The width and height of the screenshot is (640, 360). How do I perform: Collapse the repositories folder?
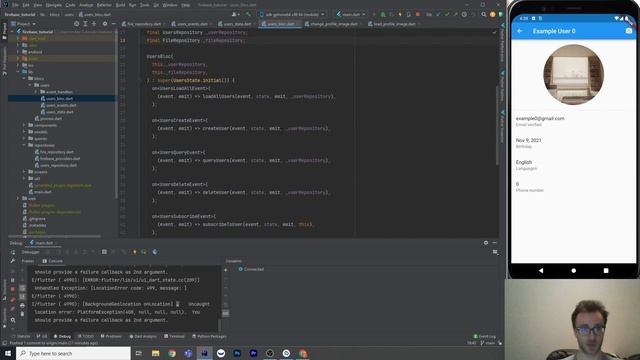click(x=24, y=145)
